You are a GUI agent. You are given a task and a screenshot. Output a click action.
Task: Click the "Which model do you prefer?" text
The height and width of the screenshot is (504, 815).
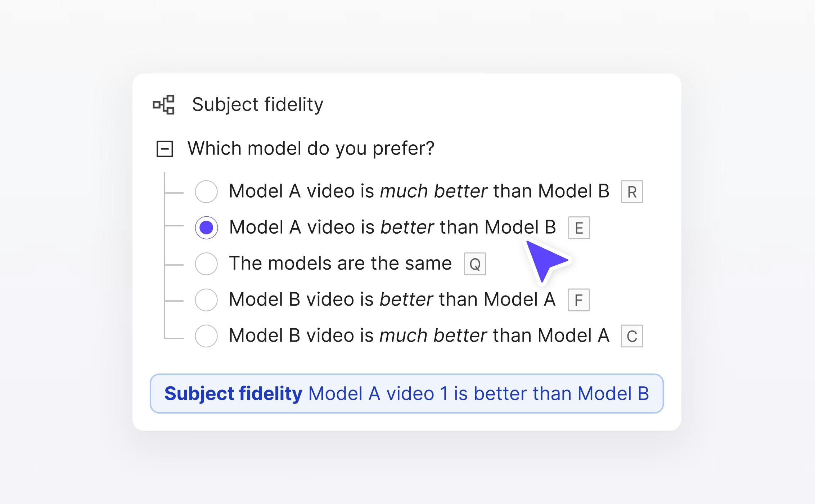click(x=311, y=148)
